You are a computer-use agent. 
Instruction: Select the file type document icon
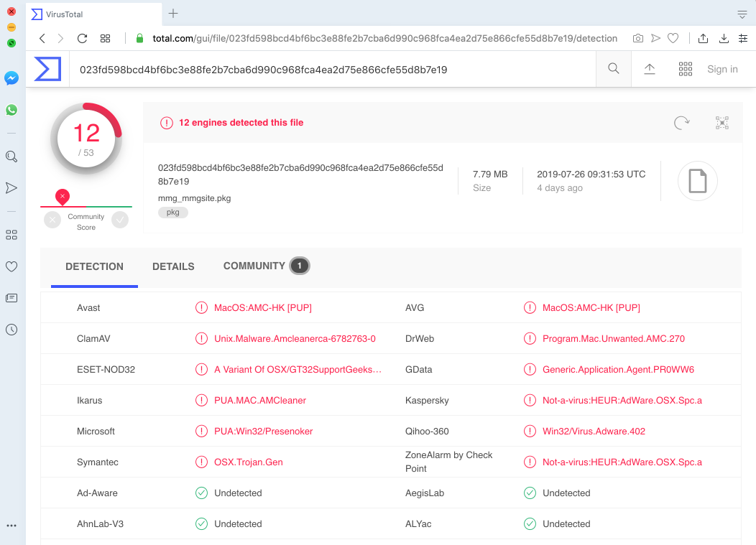(x=698, y=181)
